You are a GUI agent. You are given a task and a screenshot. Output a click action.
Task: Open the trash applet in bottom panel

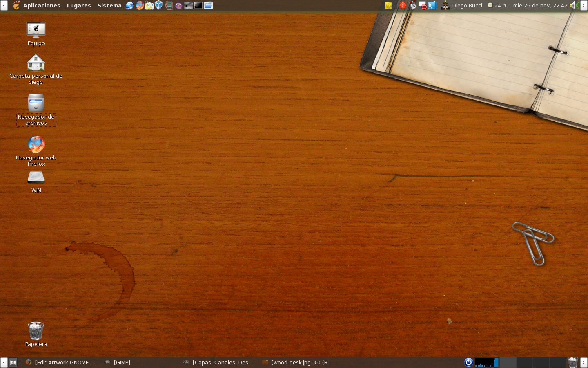tap(573, 362)
